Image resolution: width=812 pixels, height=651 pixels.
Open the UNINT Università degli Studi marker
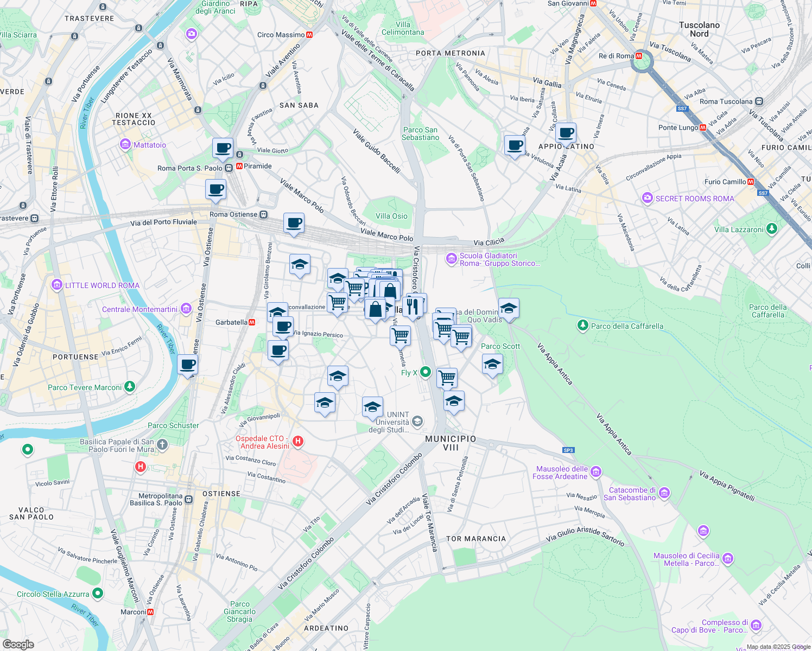(417, 420)
